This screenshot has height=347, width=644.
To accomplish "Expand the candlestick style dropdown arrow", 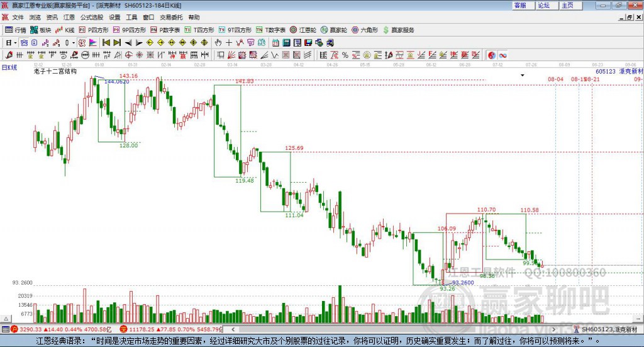I will pyautogui.click(x=74, y=43).
